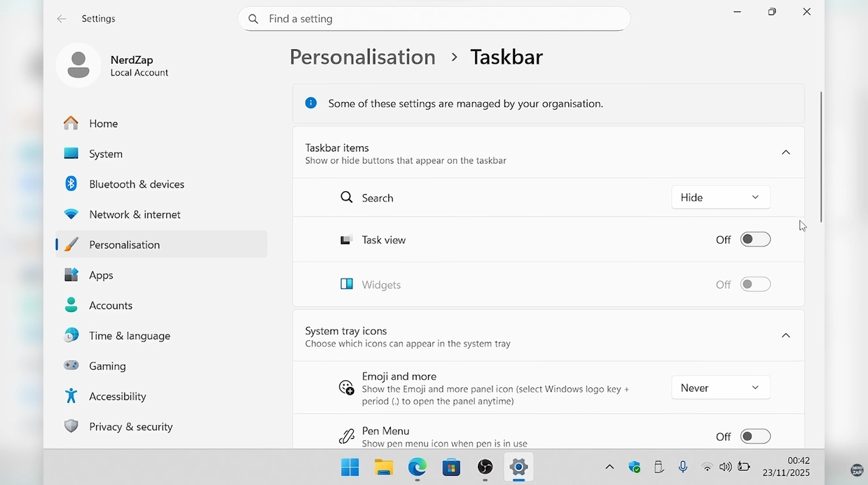Click the microphone icon in system tray
868x485 pixels.
click(682, 467)
